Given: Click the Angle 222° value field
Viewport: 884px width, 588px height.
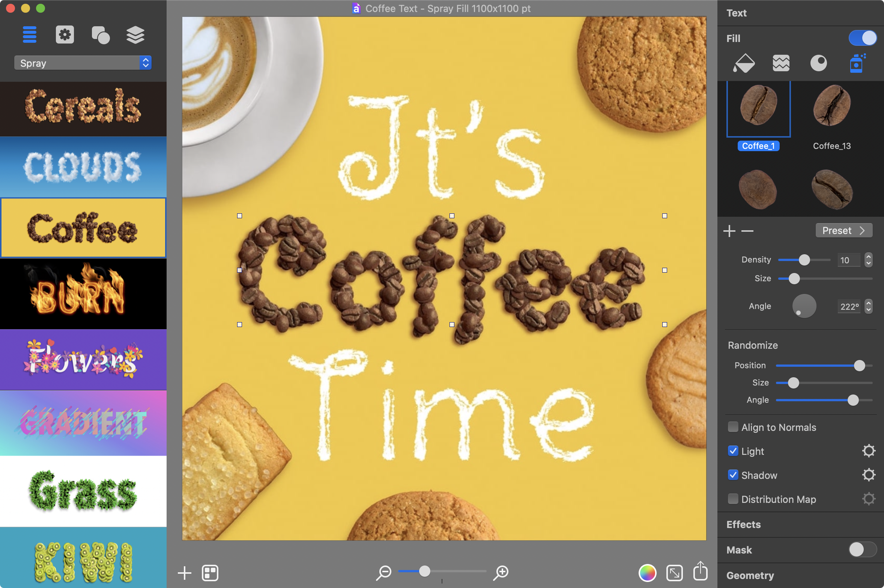Looking at the screenshot, I should [849, 306].
